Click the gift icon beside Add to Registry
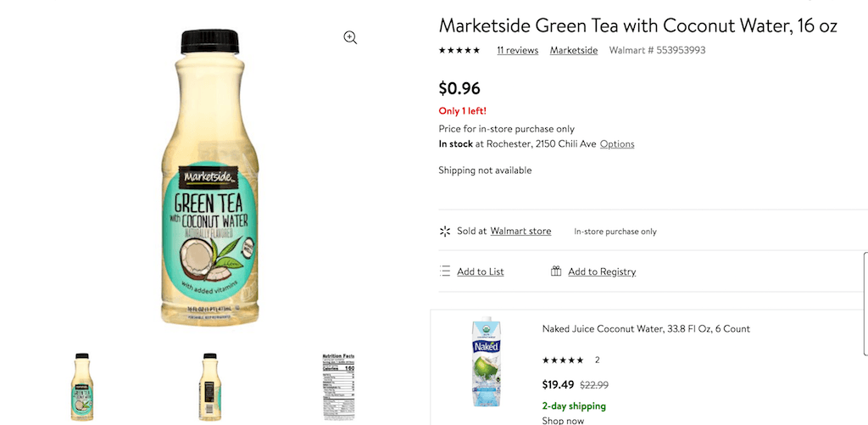Viewport: 868px width, 425px height. 556,271
